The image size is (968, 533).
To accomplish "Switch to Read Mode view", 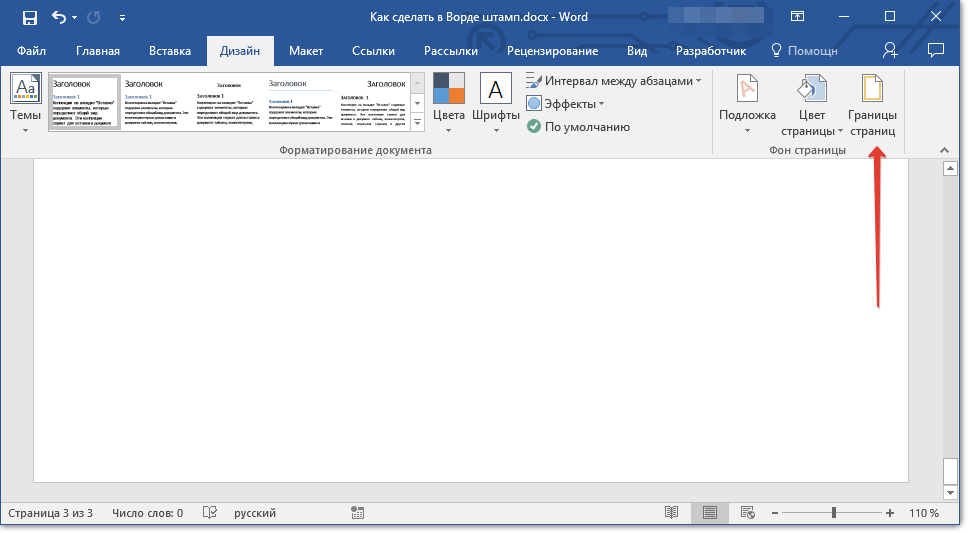I will 672,513.
